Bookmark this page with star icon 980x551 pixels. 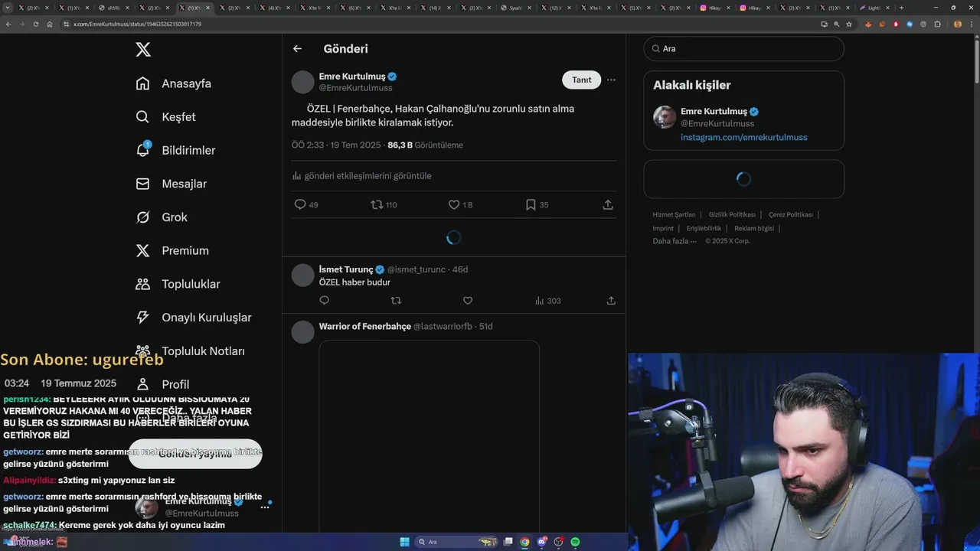click(x=849, y=24)
